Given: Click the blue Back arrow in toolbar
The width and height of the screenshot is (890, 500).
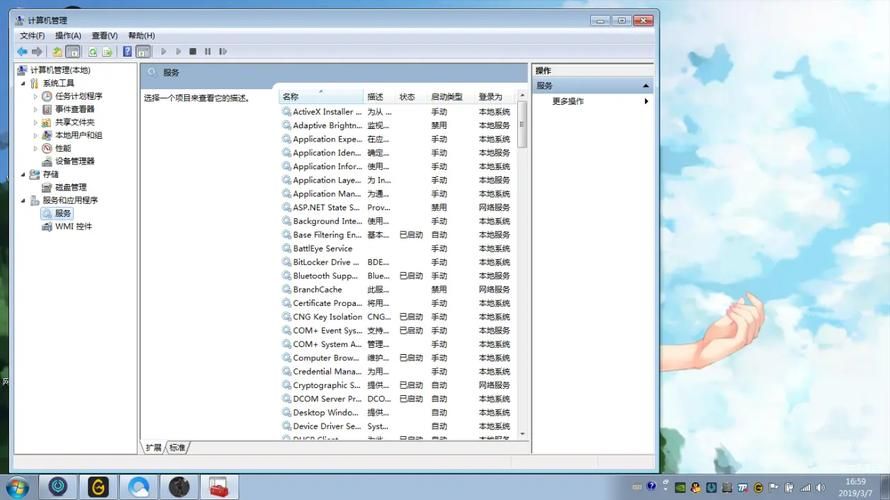Looking at the screenshot, I should click(22, 52).
